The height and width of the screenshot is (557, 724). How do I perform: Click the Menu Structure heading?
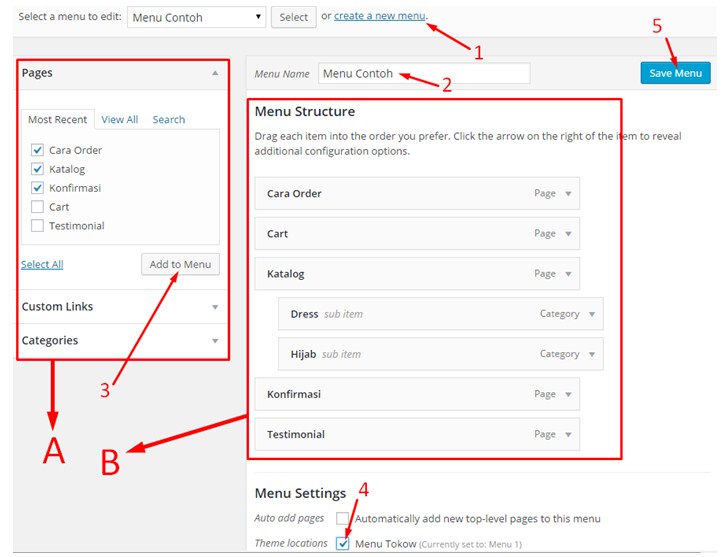tap(305, 111)
